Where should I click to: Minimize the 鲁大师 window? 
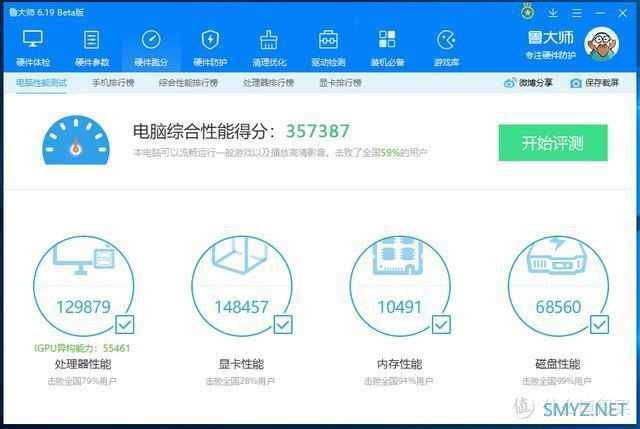coord(600,13)
